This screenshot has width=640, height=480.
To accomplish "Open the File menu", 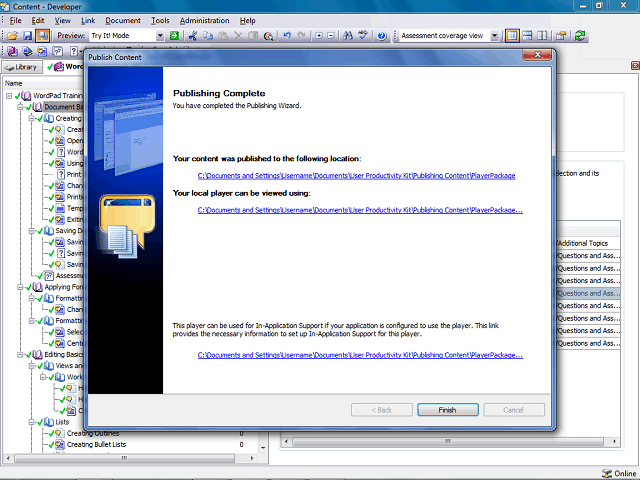I will (16, 20).
